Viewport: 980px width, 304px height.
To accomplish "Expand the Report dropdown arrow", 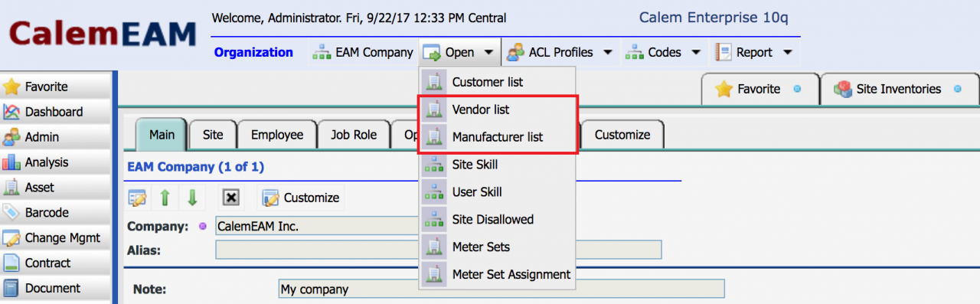I will (787, 53).
